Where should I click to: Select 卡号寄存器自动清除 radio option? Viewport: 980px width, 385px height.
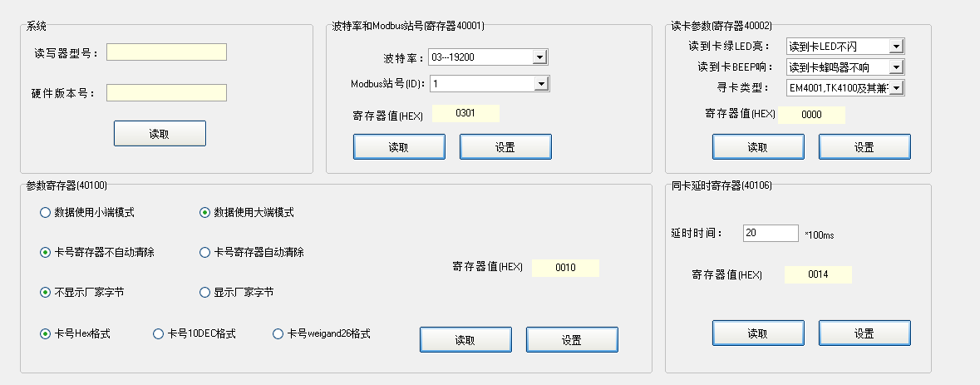(x=204, y=253)
